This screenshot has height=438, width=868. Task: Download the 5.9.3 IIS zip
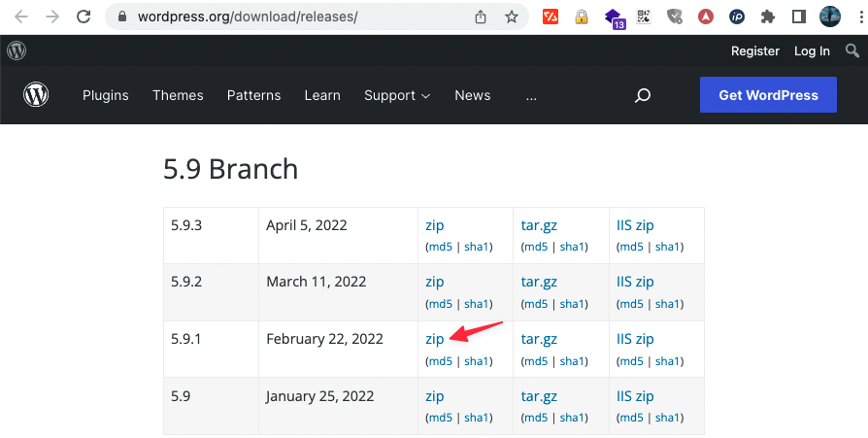pyautogui.click(x=635, y=226)
